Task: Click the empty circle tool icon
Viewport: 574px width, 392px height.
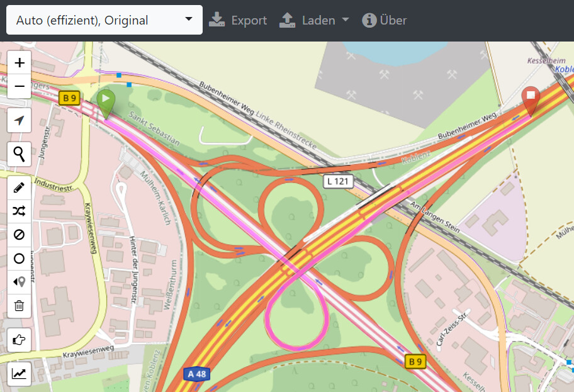Action: point(20,259)
